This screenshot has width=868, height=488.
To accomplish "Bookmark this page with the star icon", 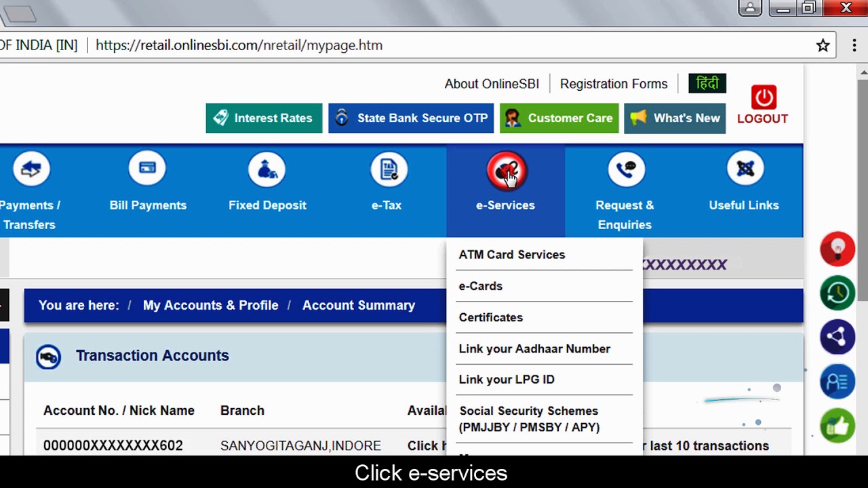I will (x=823, y=45).
